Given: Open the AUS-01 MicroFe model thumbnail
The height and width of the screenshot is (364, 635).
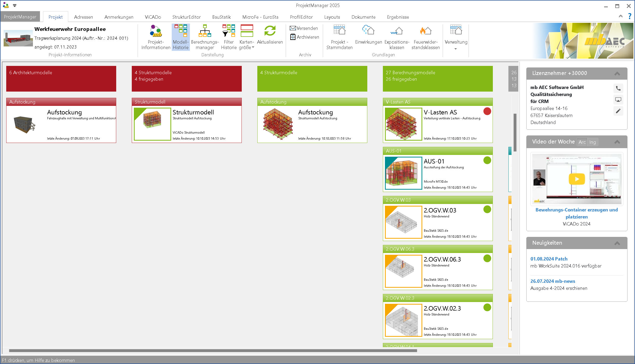Looking at the screenshot, I should (x=403, y=173).
